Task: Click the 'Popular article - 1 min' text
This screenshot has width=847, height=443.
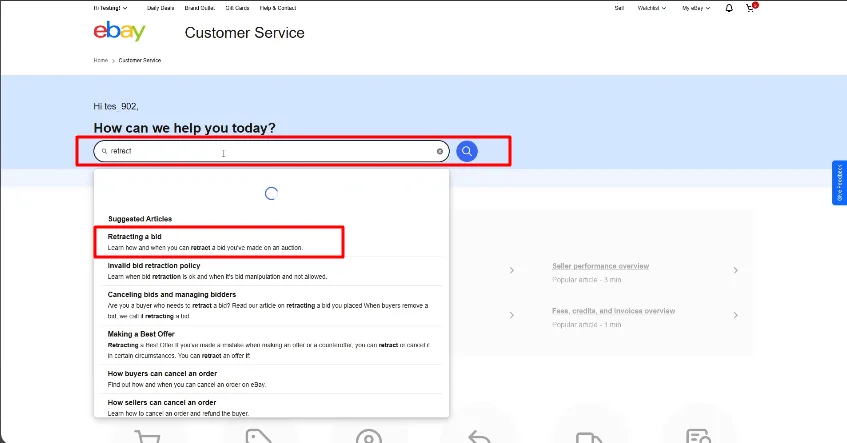Action: (x=586, y=325)
